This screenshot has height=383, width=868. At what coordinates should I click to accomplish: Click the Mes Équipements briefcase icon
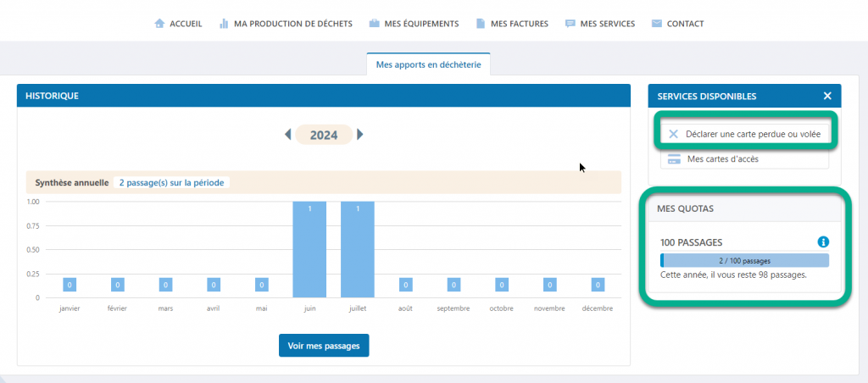point(374,24)
